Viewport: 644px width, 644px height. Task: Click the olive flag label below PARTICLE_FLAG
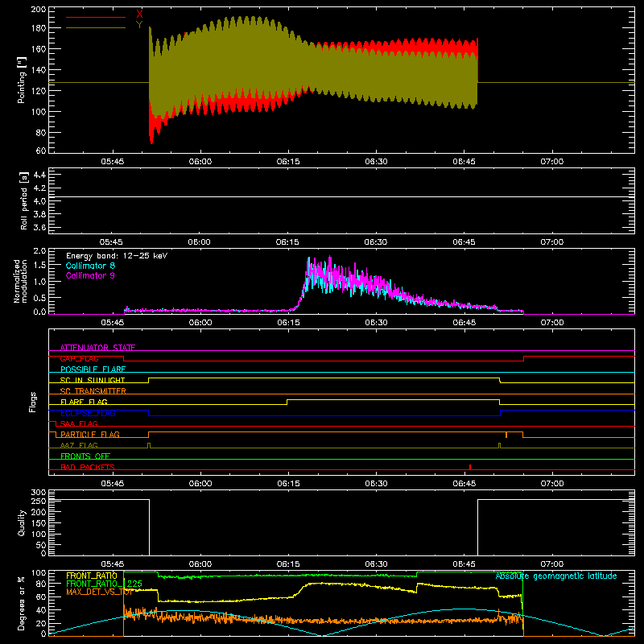tap(79, 445)
